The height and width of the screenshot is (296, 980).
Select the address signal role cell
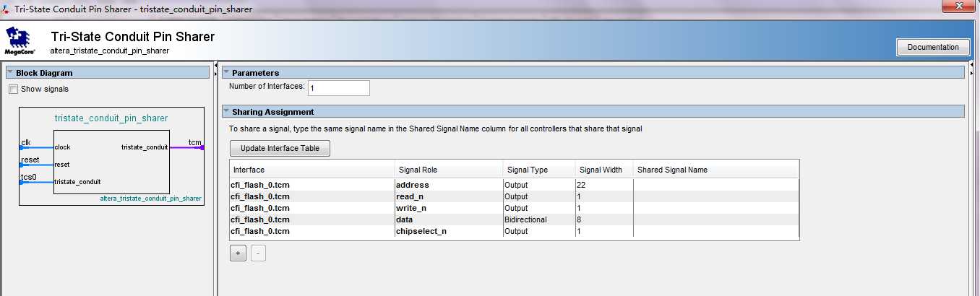click(x=449, y=185)
